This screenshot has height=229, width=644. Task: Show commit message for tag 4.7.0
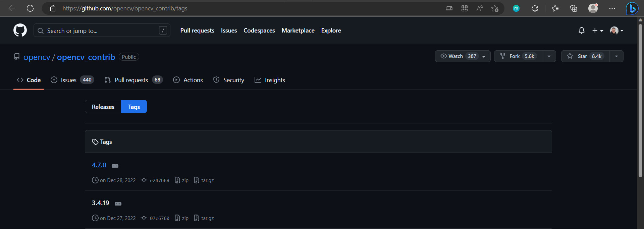coord(115,166)
